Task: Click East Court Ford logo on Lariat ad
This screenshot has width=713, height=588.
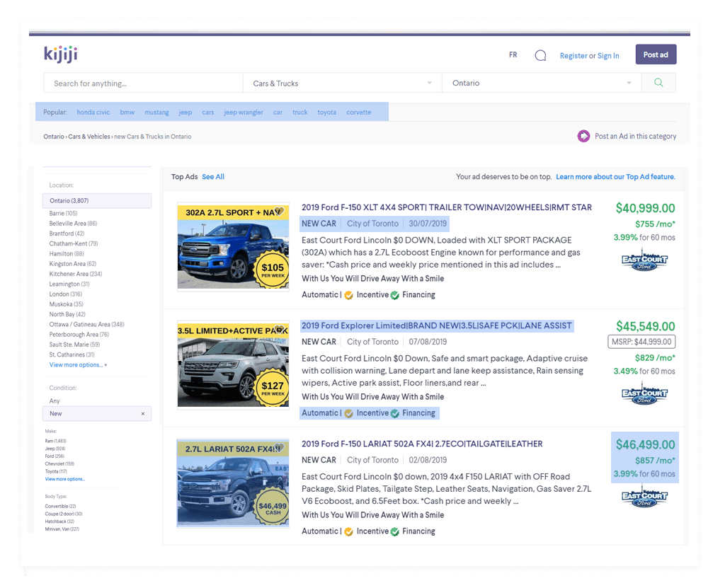Action: [644, 496]
